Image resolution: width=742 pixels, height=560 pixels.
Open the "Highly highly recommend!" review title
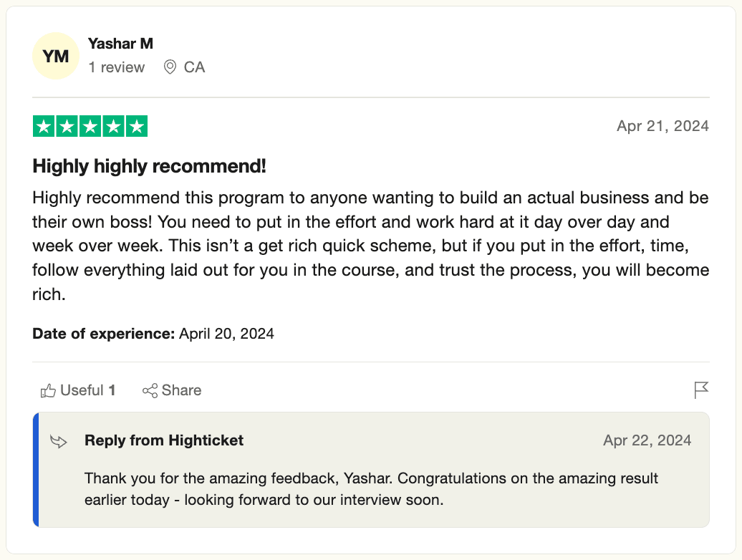150,167
